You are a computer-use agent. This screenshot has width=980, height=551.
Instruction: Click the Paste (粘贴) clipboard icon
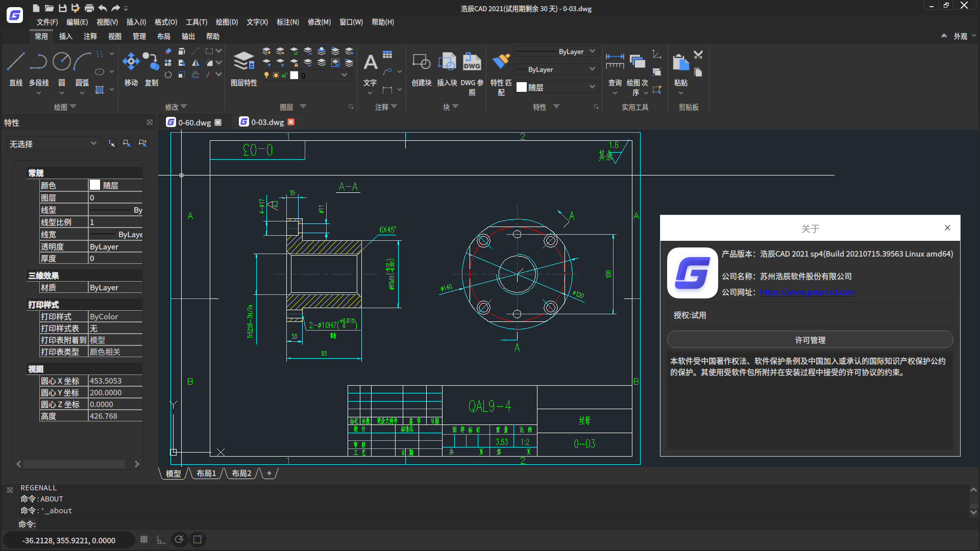(x=680, y=63)
